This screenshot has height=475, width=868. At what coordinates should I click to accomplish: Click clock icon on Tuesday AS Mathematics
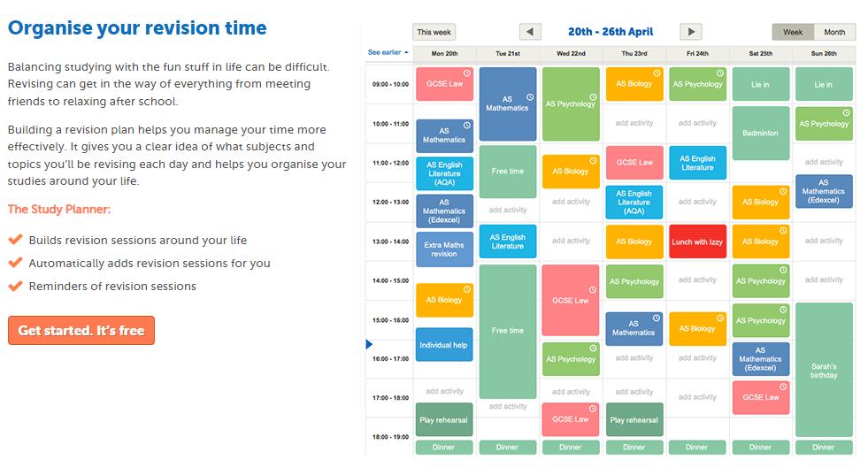pos(530,96)
